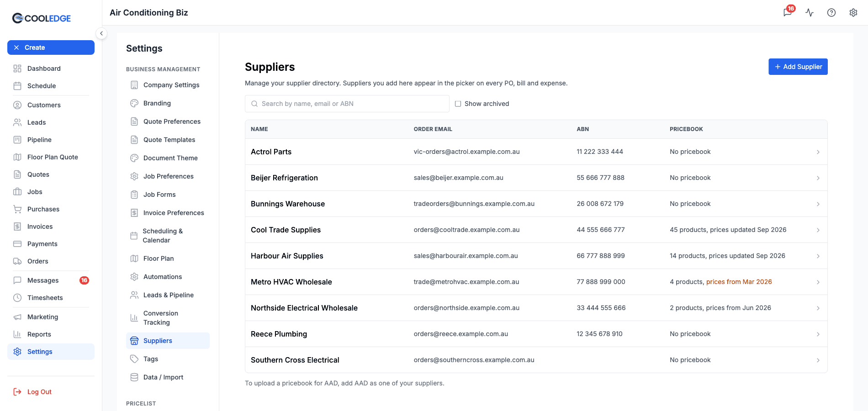Image resolution: width=868 pixels, height=411 pixels.
Task: Open Leads in the main sidebar
Action: (51, 122)
